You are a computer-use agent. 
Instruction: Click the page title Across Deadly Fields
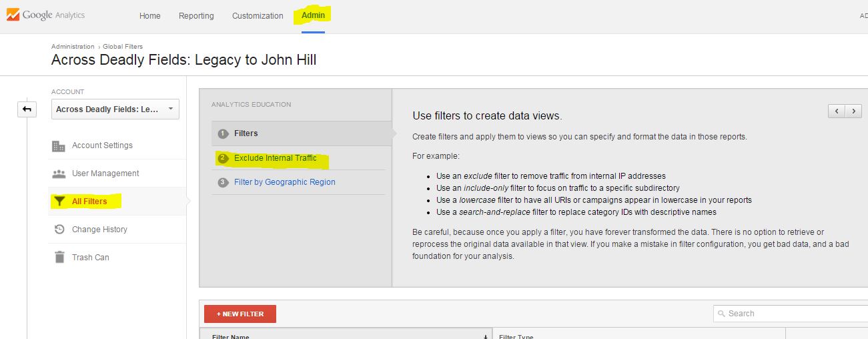183,60
